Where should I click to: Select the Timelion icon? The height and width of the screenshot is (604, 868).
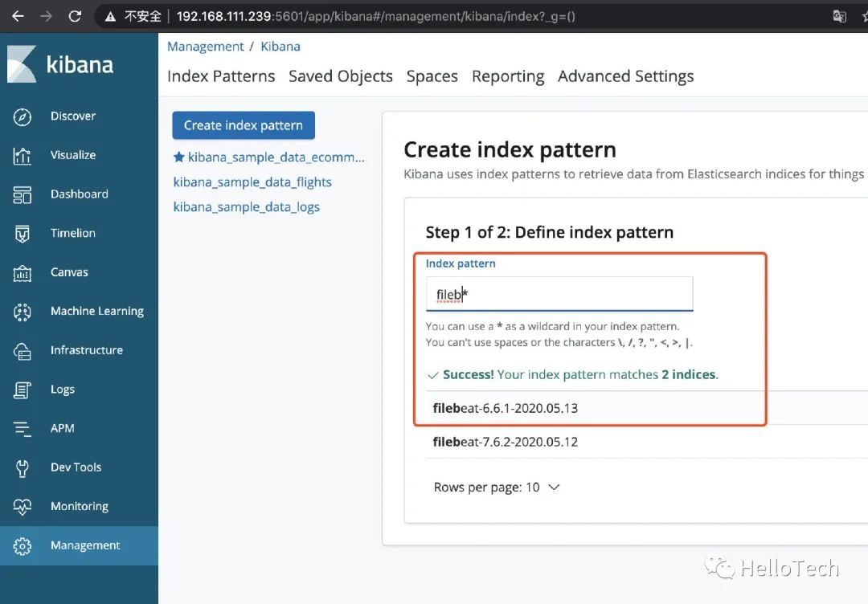[23, 234]
